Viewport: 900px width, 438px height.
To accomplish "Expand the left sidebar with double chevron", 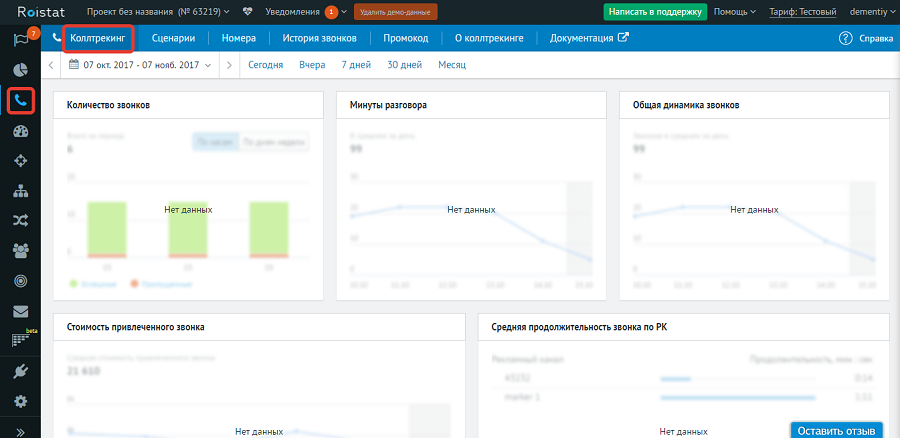I will (x=20, y=431).
